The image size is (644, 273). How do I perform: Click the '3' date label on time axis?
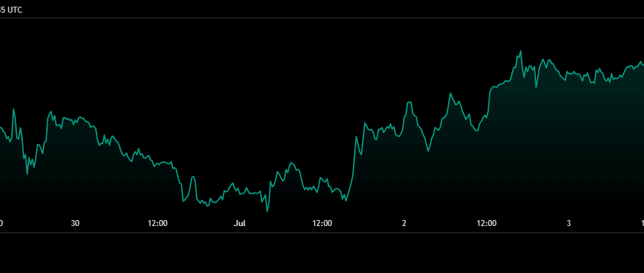click(x=568, y=223)
